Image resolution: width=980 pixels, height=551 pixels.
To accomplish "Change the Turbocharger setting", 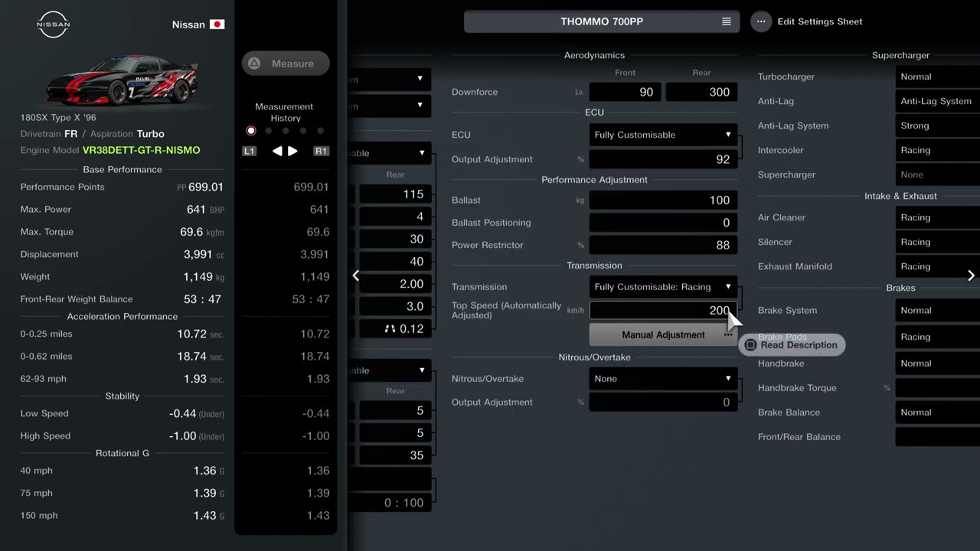I will tap(937, 77).
